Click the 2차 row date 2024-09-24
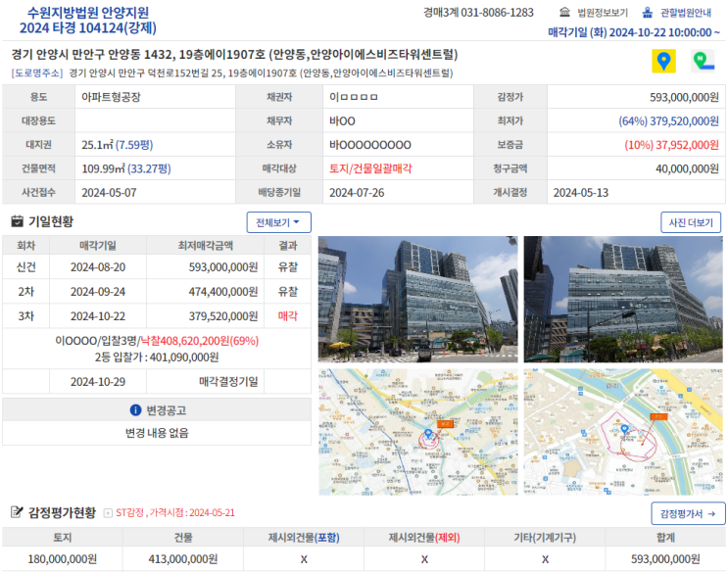The image size is (728, 572). point(98,292)
